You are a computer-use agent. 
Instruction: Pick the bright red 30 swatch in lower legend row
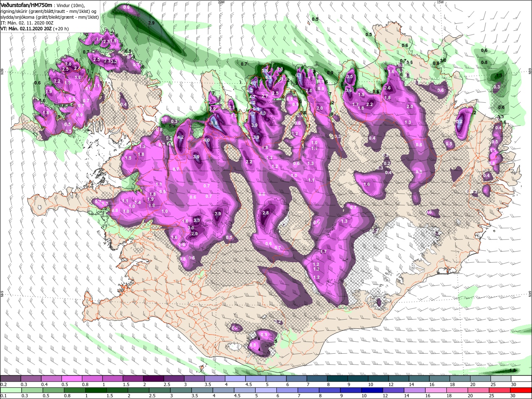[521, 390]
